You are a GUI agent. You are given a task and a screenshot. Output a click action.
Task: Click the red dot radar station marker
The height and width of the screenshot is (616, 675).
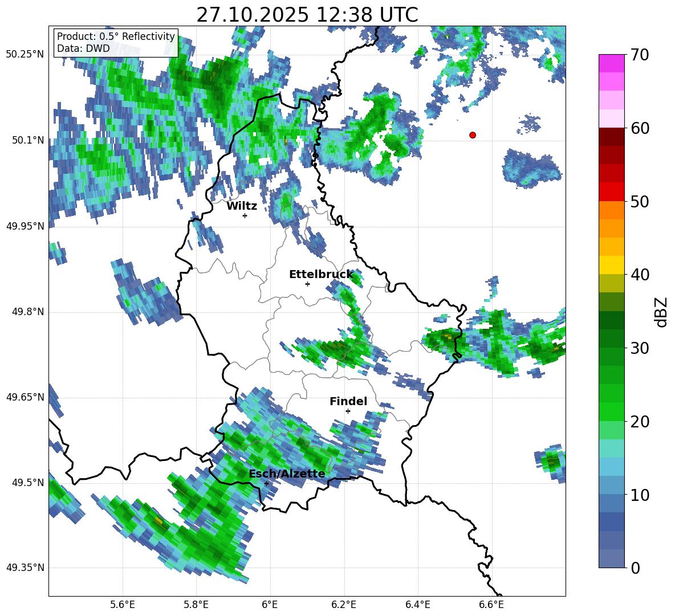click(x=473, y=135)
